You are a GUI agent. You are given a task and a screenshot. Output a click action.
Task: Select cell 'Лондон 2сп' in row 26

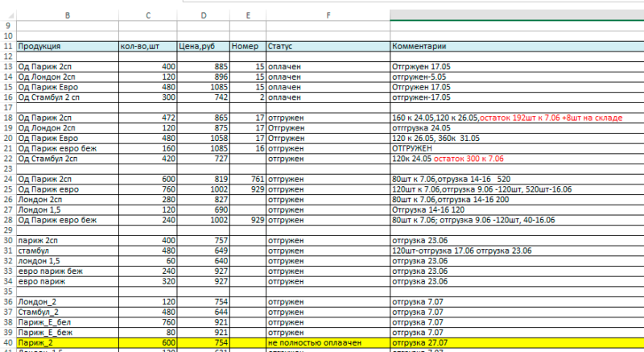[x=68, y=200]
